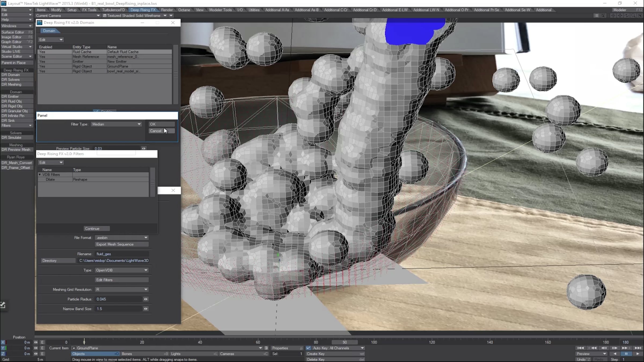Viewport: 644px width, 362px height.
Task: Click Cancel in the Panel dialog
Action: click(x=161, y=131)
